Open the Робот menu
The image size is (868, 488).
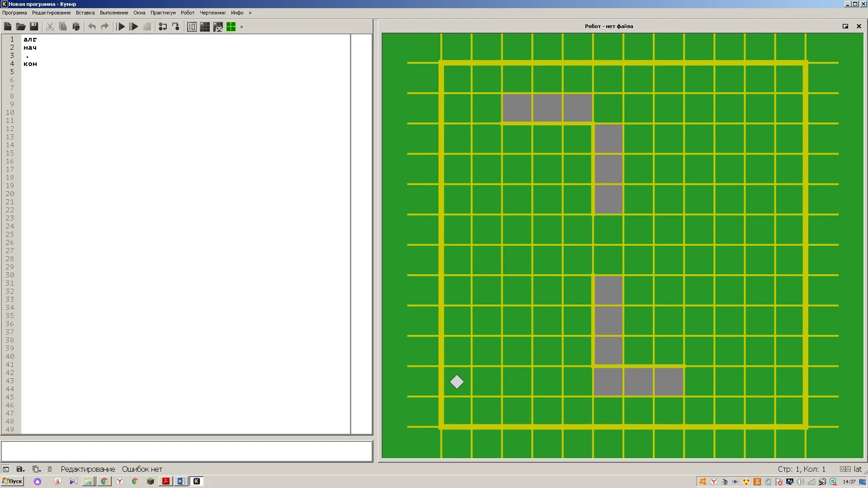(x=187, y=13)
